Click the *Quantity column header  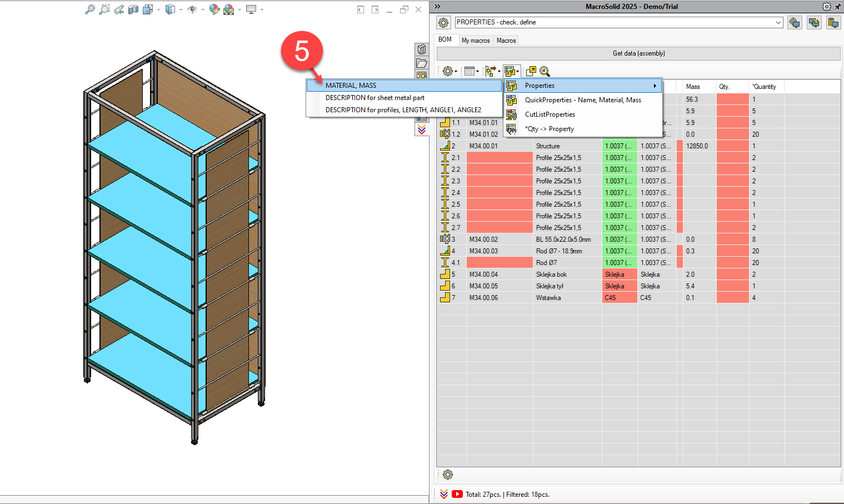click(766, 87)
